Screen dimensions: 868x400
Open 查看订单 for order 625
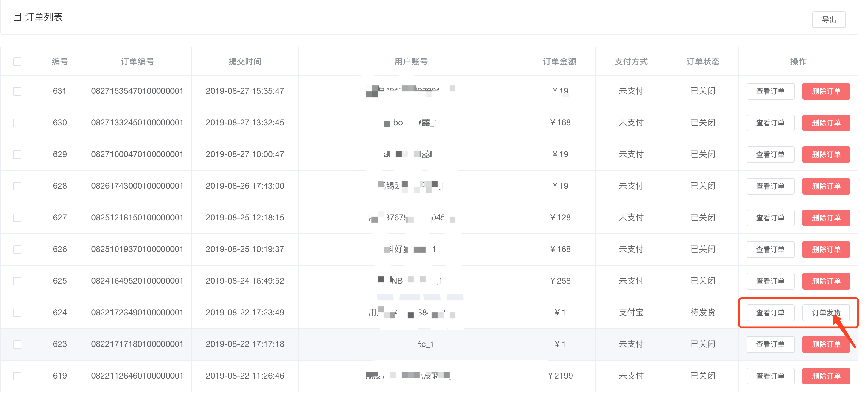770,281
